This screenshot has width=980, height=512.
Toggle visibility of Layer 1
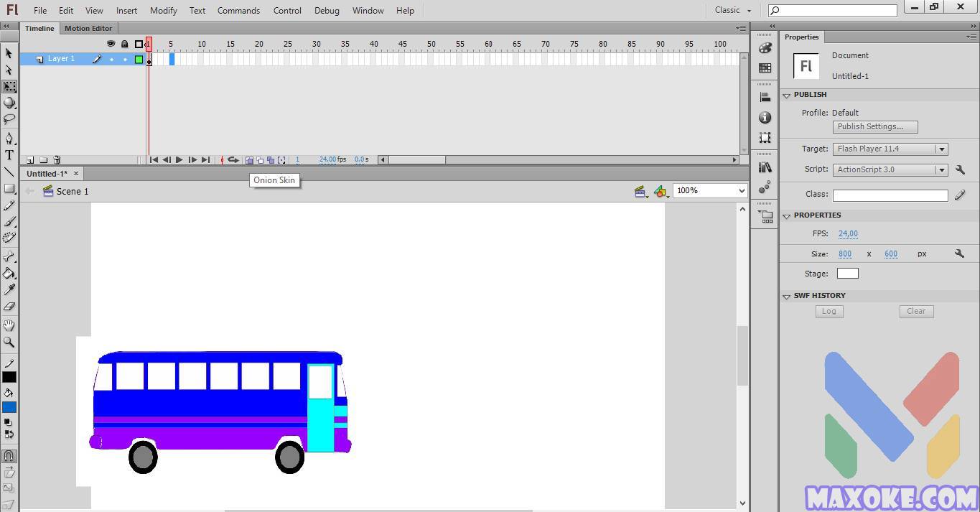(111, 58)
